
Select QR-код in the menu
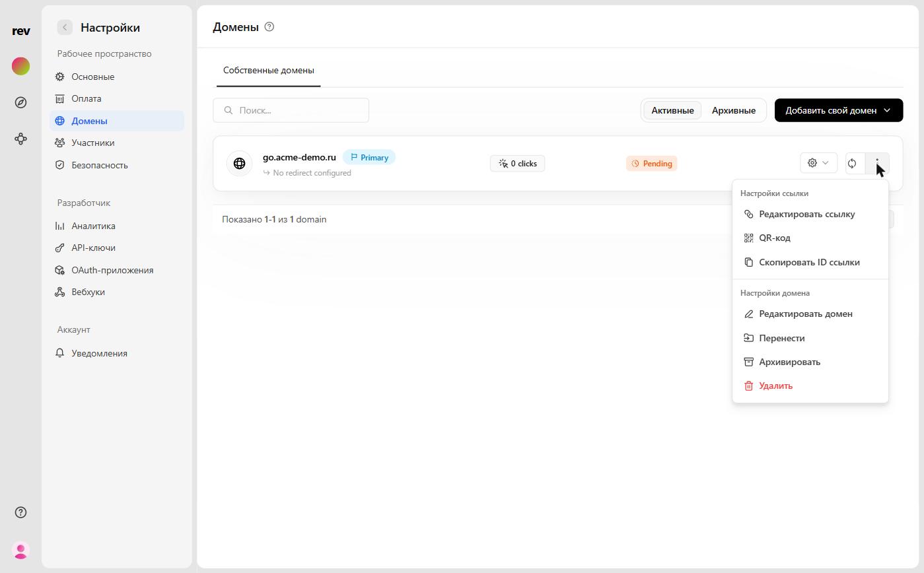click(810, 238)
